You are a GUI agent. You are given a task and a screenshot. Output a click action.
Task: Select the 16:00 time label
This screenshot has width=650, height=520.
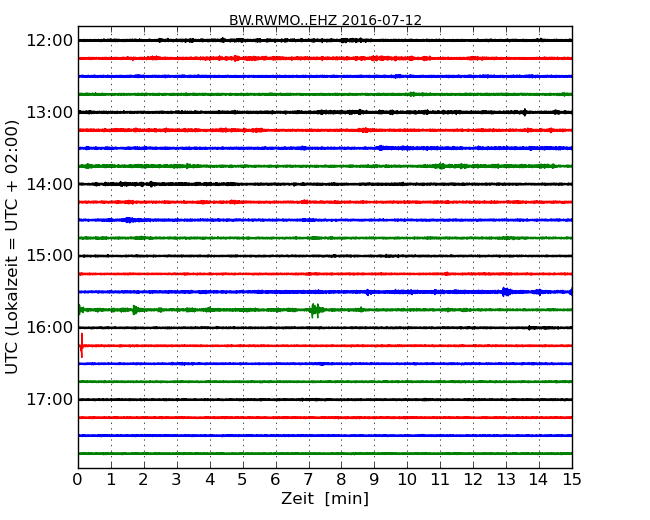click(49, 328)
